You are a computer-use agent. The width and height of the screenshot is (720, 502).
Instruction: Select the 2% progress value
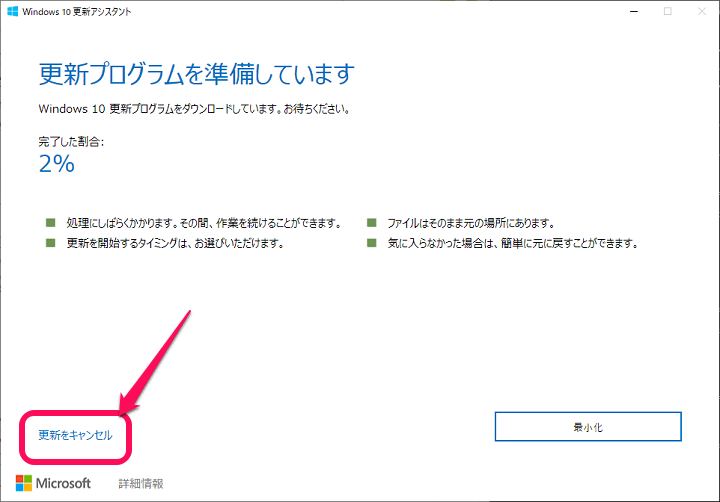(x=56, y=164)
